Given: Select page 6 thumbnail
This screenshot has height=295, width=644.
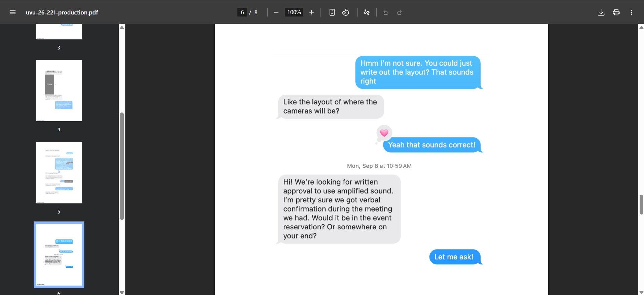Looking at the screenshot, I should (x=59, y=255).
